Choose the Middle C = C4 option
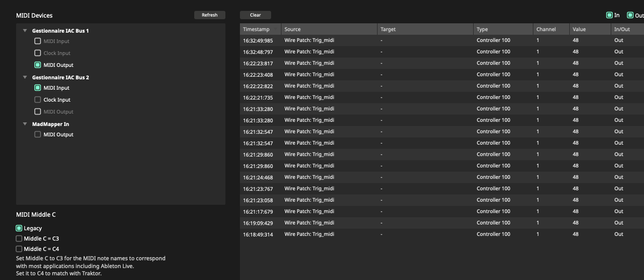 19,249
